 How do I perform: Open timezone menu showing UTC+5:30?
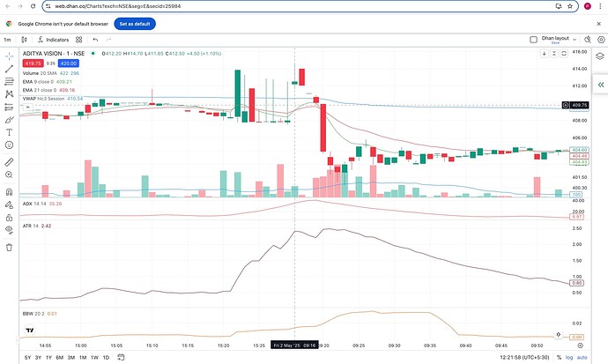click(x=524, y=358)
